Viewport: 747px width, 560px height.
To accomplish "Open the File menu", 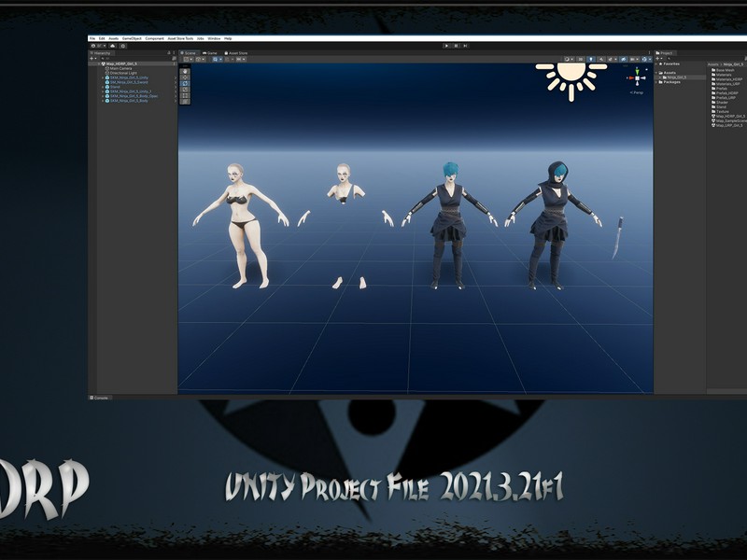I will [92, 38].
